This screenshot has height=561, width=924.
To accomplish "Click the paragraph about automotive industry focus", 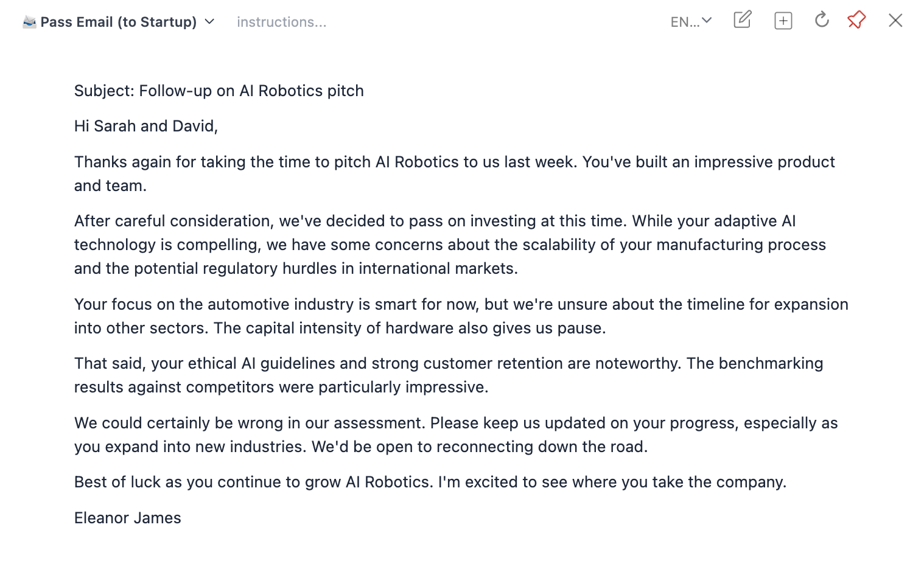I will 461,316.
